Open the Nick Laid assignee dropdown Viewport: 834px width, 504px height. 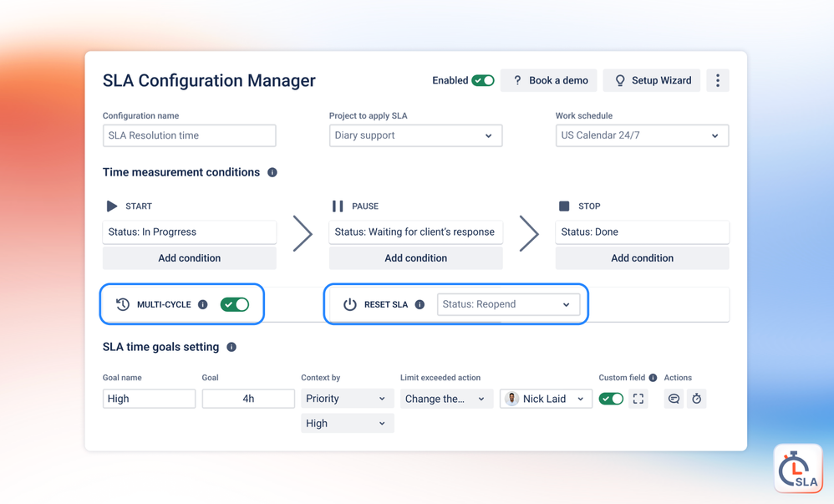pyautogui.click(x=546, y=399)
